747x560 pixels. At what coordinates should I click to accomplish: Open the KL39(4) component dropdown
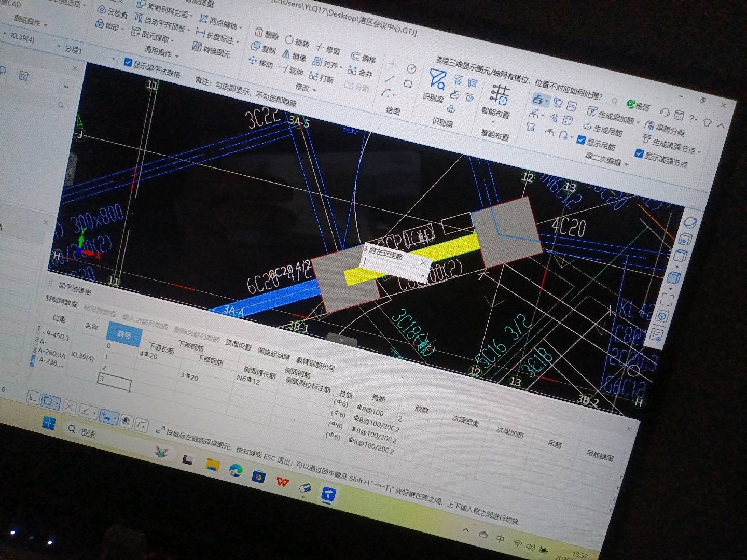(59, 47)
